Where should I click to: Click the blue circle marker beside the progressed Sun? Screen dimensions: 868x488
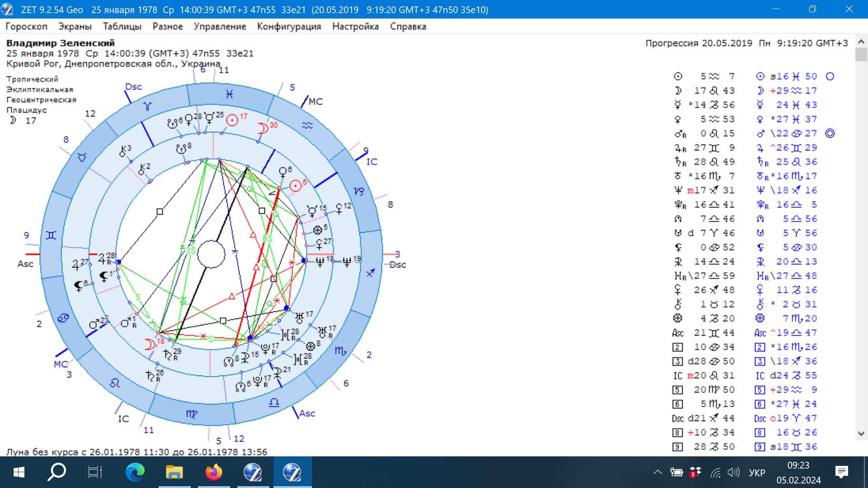point(830,76)
